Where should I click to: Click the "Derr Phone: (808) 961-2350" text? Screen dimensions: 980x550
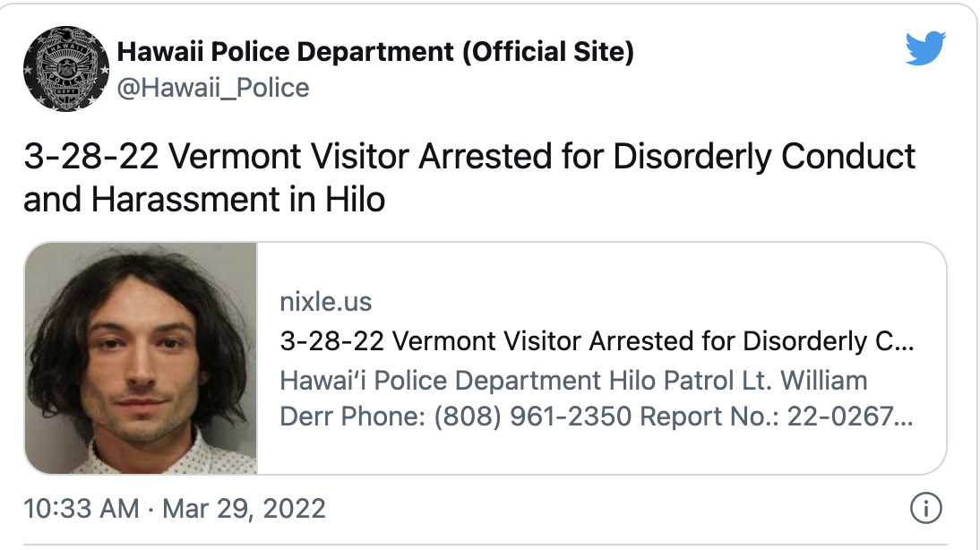[x=457, y=417]
